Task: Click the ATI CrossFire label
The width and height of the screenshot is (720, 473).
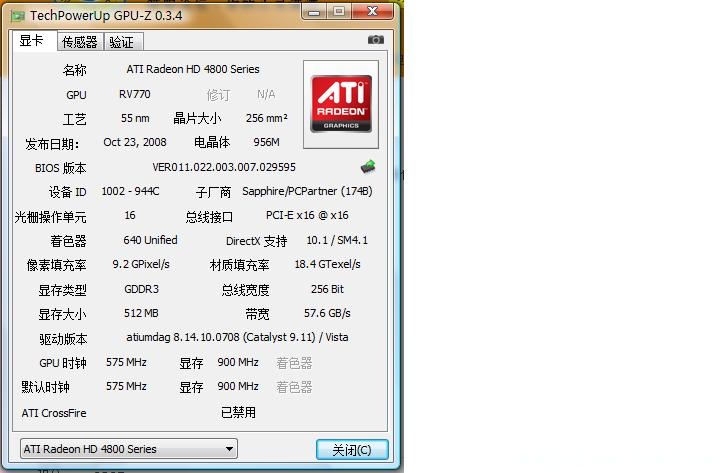Action: [x=54, y=413]
